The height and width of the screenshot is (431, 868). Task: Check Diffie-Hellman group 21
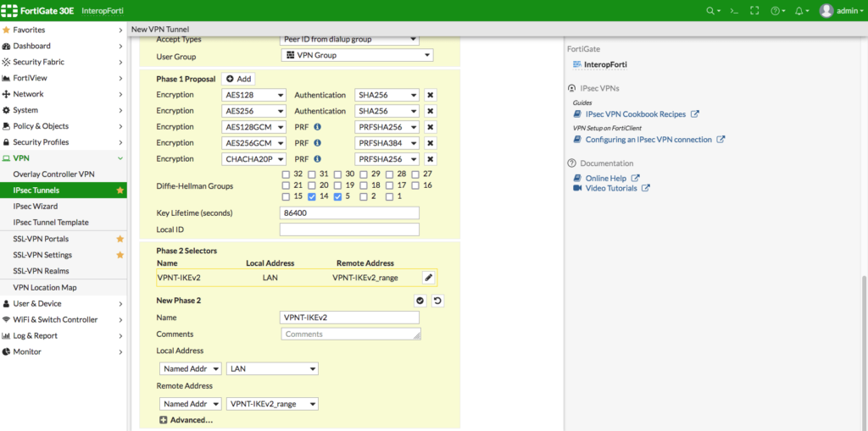pyautogui.click(x=286, y=185)
